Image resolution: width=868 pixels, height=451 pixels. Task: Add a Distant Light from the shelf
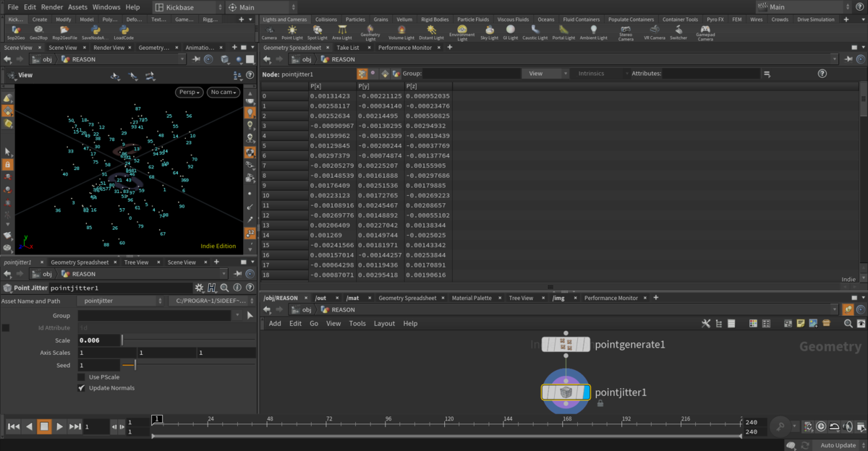point(432,32)
